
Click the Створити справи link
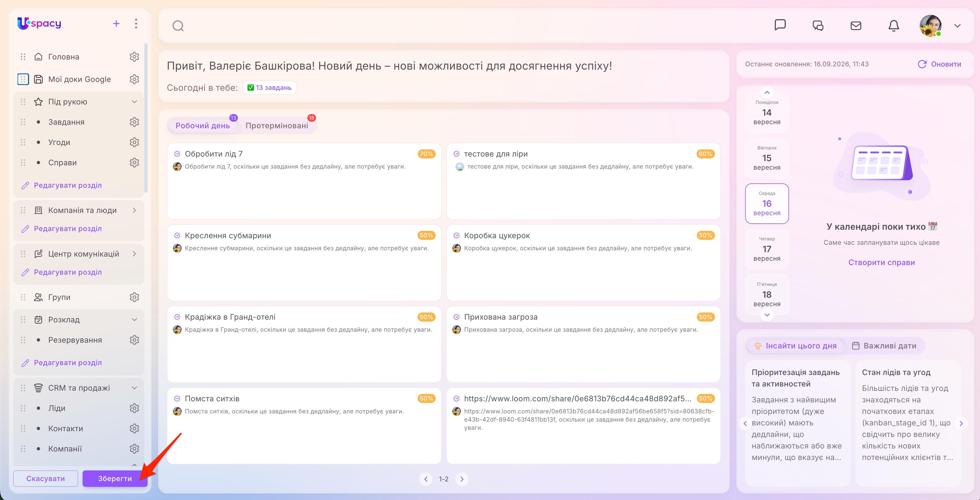[882, 262]
